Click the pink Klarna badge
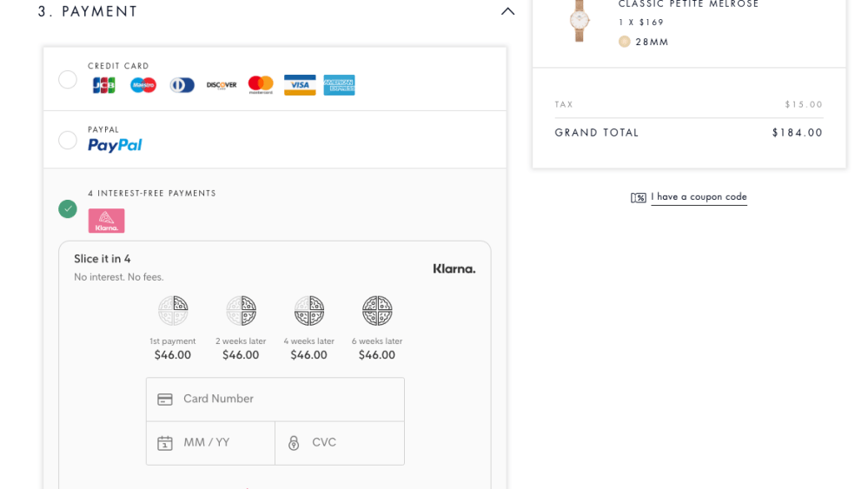This screenshot has width=868, height=489. tap(106, 221)
